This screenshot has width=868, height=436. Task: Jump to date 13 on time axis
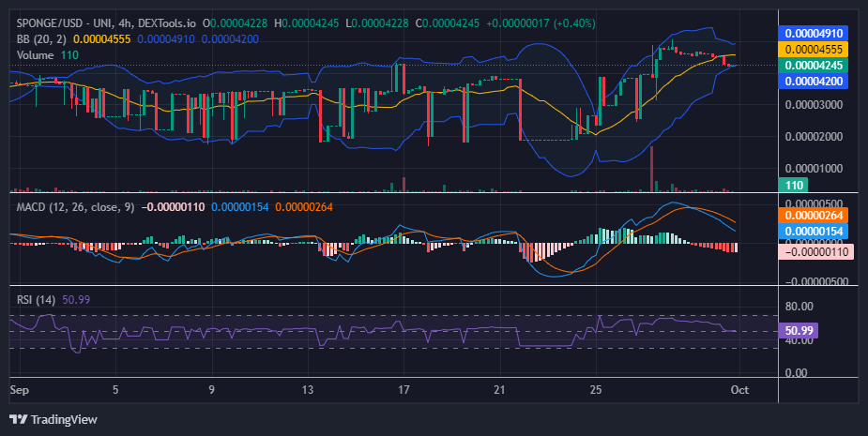[307, 390]
